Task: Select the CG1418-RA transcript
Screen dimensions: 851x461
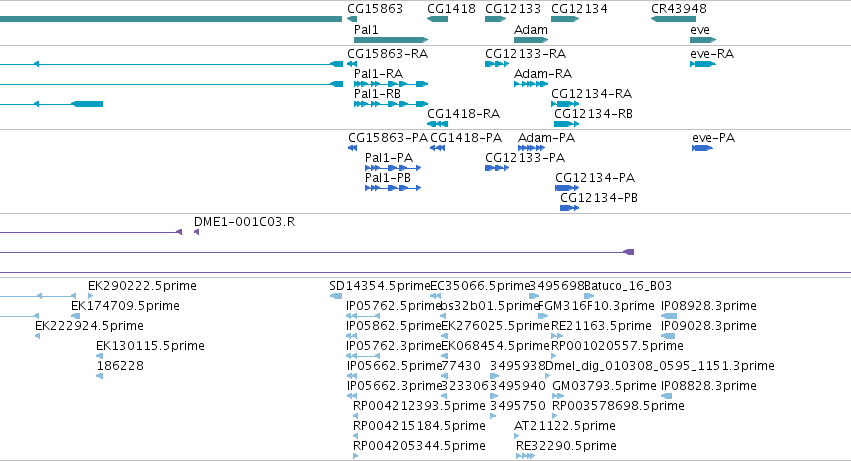Action: (463, 114)
